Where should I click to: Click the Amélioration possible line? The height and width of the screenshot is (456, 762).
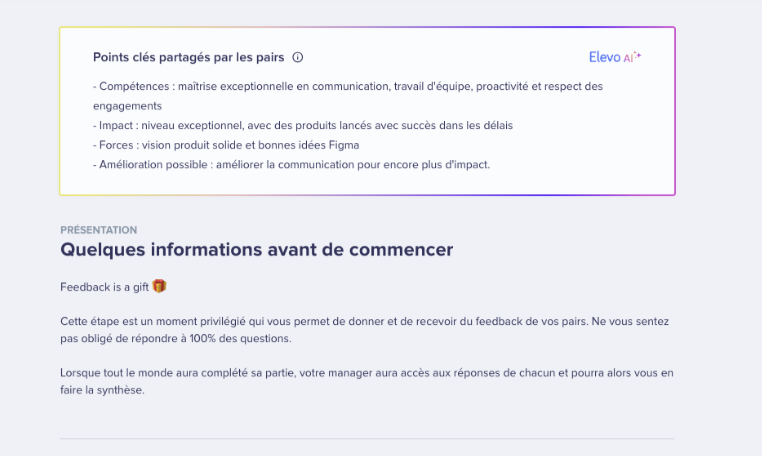[292, 164]
